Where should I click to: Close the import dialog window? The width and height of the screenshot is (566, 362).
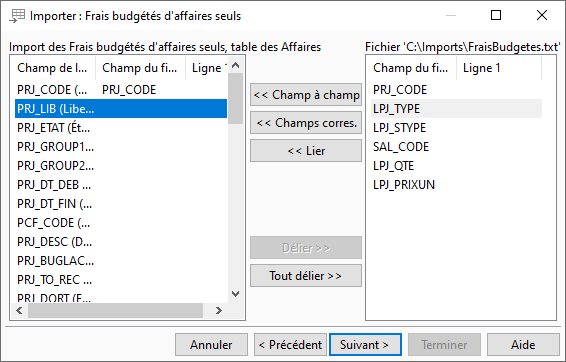(542, 15)
